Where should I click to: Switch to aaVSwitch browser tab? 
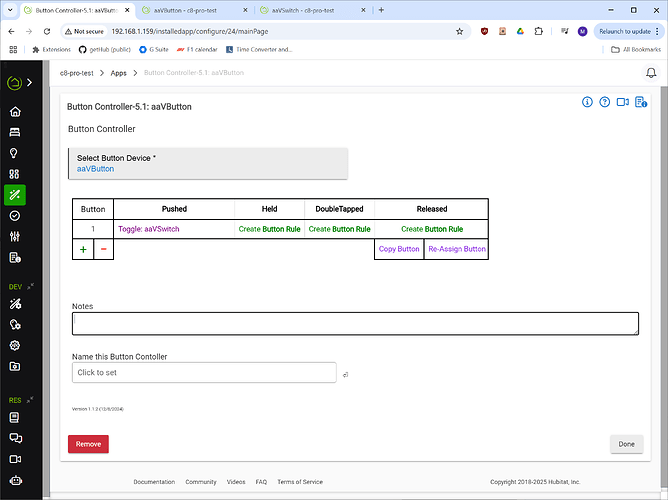[313, 10]
